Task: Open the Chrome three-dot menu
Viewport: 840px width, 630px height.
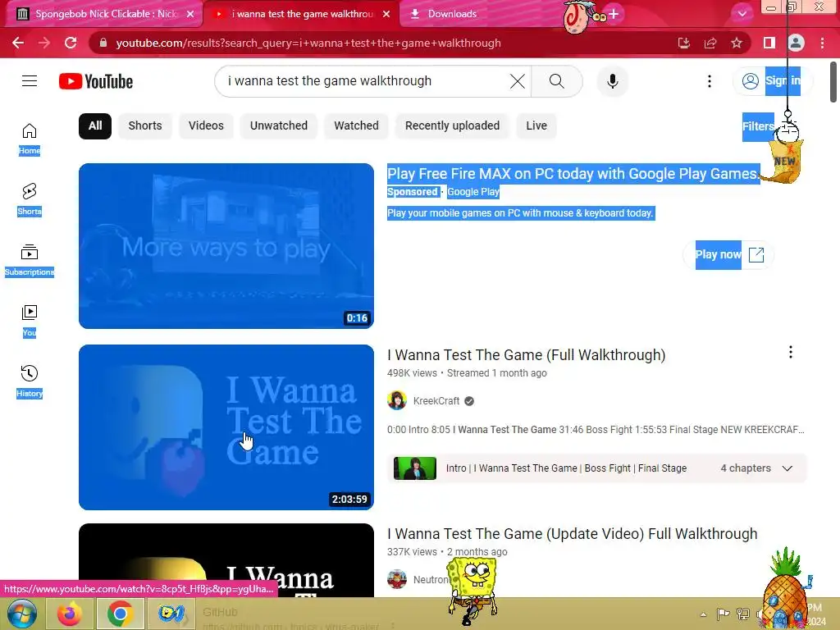Action: point(822,43)
